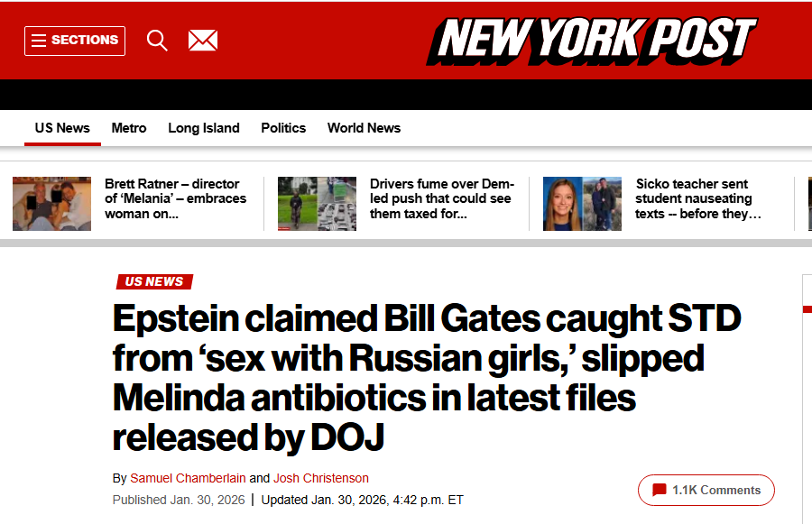Select the US News tab
The image size is (812, 524).
tap(62, 128)
